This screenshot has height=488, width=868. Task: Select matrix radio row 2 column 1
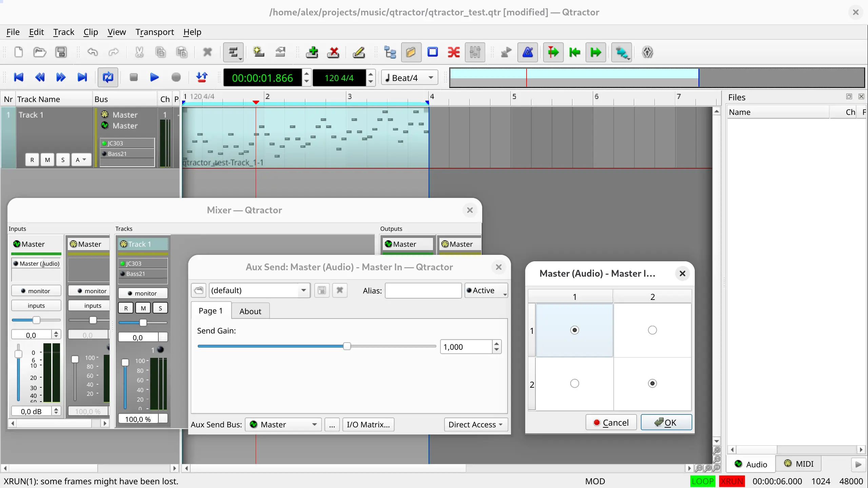coord(575,383)
